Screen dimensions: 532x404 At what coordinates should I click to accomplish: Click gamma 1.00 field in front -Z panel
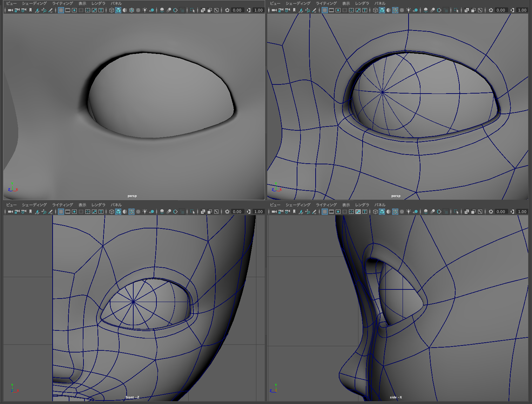point(258,212)
